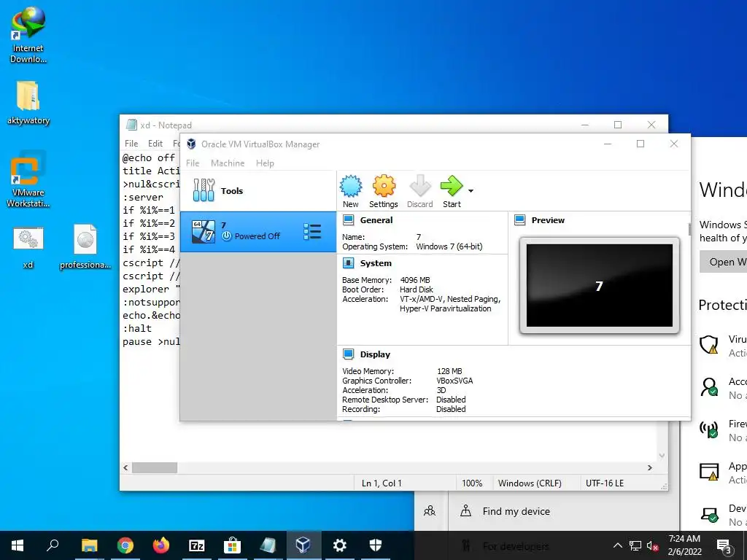
Task: Click the Windows (CRLF) status entry
Action: pyautogui.click(x=530, y=483)
